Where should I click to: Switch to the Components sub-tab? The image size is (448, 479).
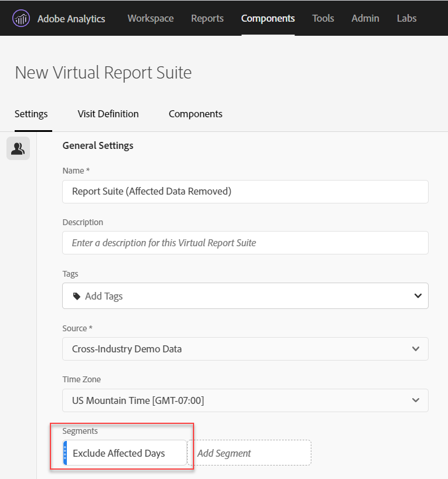pos(195,114)
